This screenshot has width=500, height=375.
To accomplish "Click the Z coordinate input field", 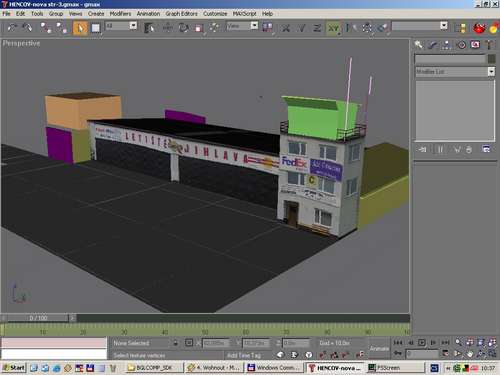I will coord(296,343).
